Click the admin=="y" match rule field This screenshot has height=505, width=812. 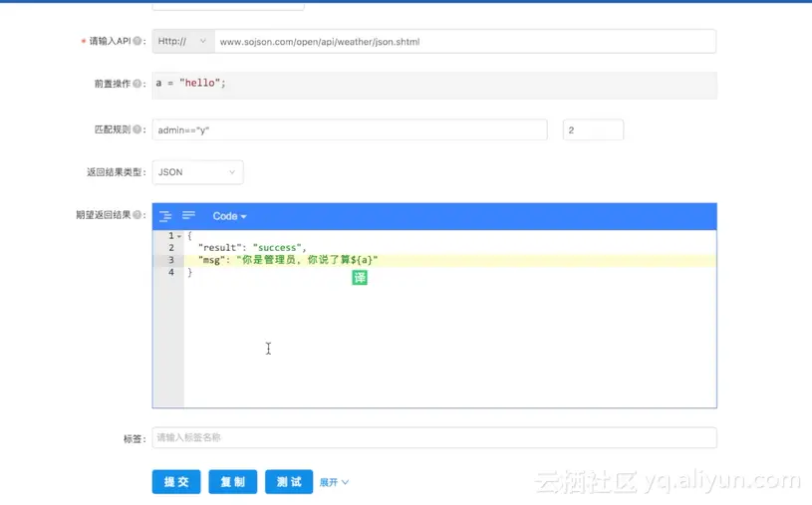pos(350,130)
